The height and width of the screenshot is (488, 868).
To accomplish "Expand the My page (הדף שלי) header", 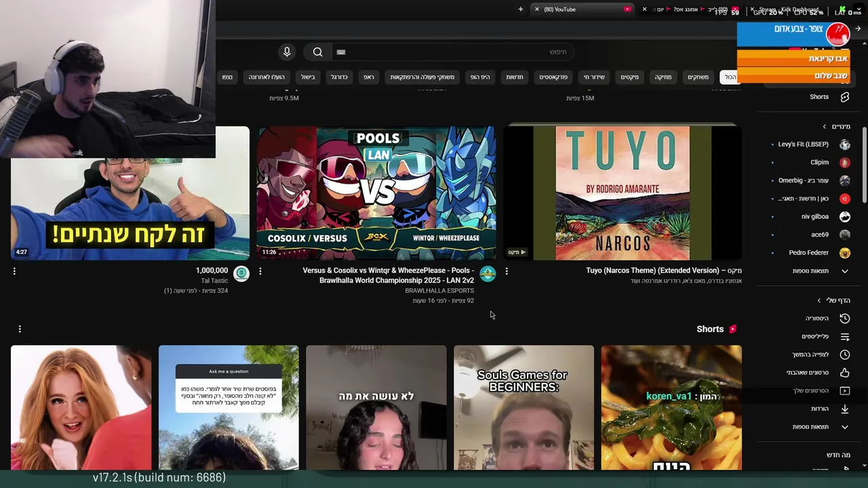I will (834, 300).
